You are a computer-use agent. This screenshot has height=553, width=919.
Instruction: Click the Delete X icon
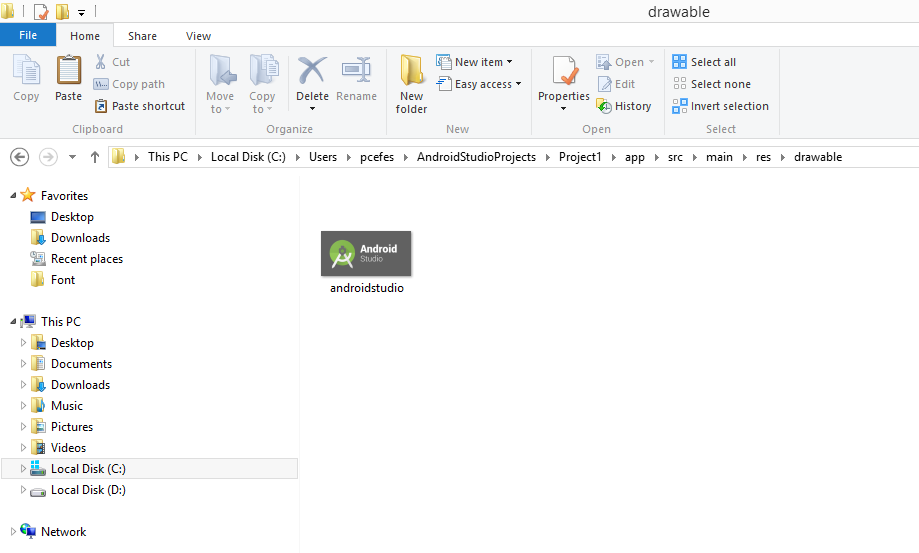point(312,70)
